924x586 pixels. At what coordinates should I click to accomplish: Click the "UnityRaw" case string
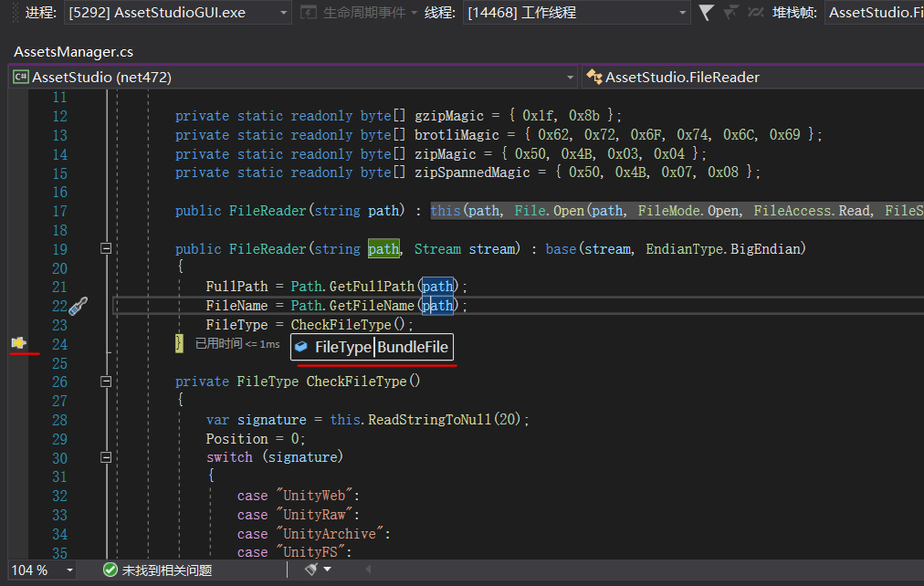[x=314, y=516]
